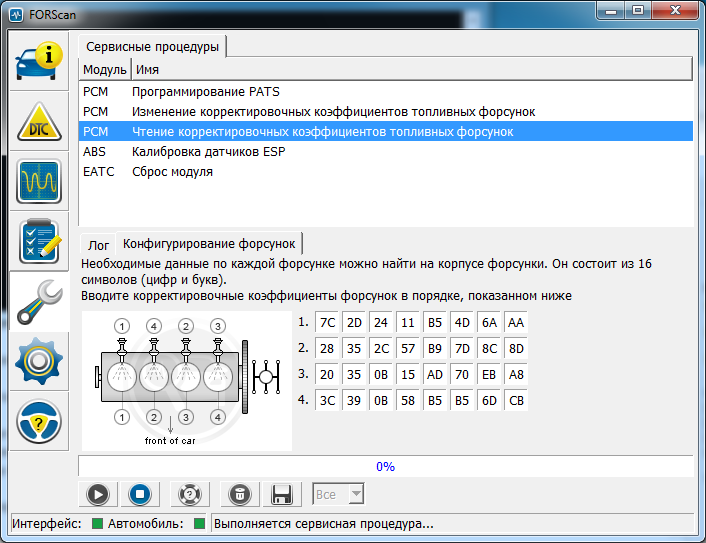
Task: Click the FORScan title bar app icon
Action: click(x=16, y=15)
